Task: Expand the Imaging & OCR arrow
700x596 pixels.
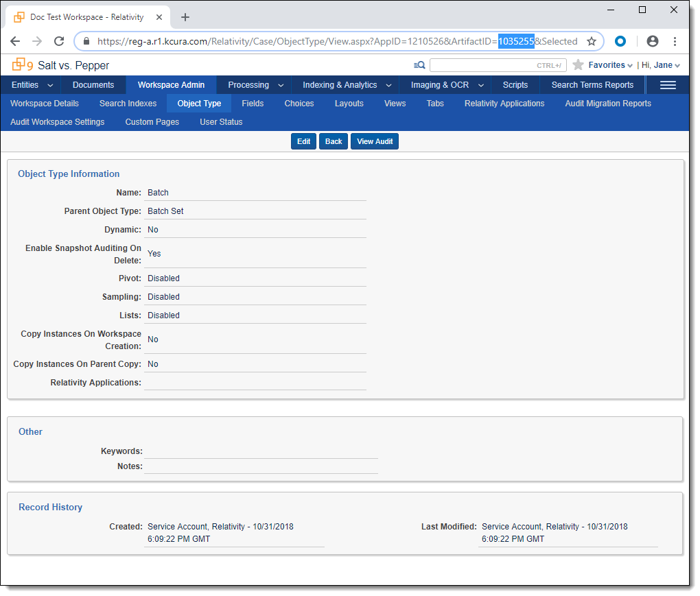Action: (x=481, y=85)
